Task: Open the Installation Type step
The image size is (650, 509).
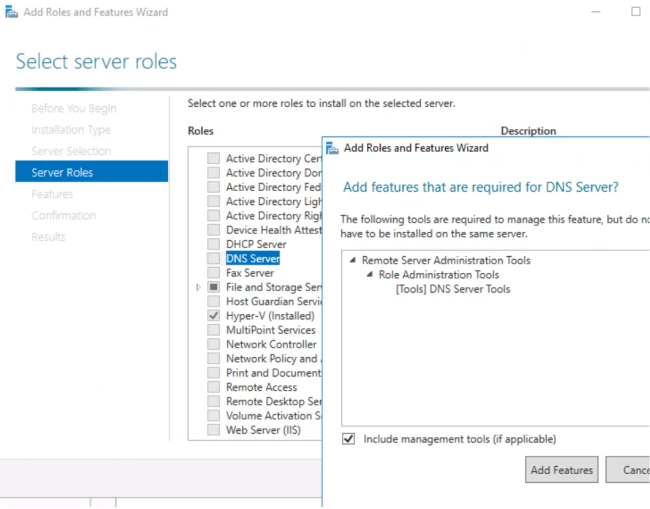Action: 71,130
